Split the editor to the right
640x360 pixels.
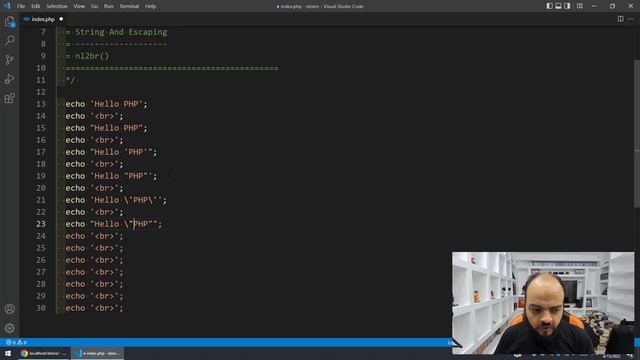tap(620, 19)
